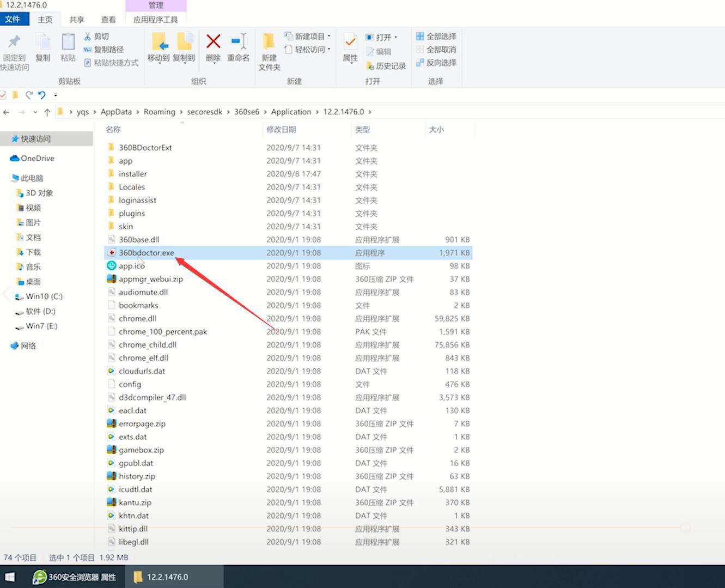Click Copy path (复制路径) button
This screenshot has width=725, height=588.
tap(103, 50)
